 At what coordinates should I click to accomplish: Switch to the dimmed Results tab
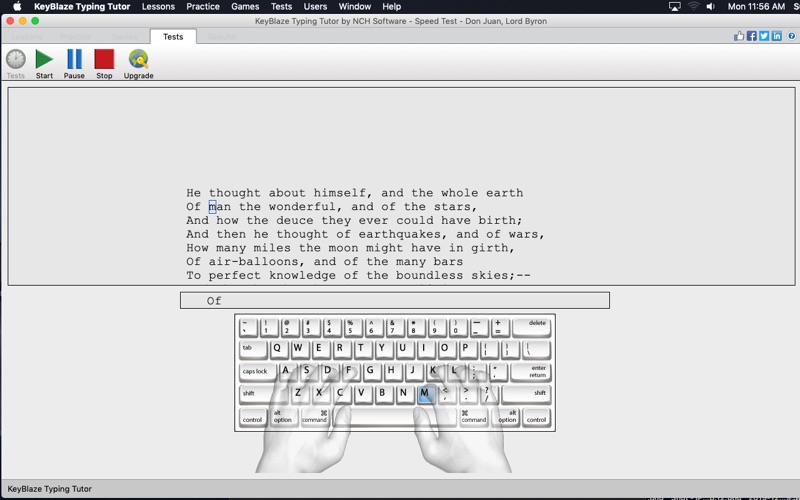pos(221,37)
